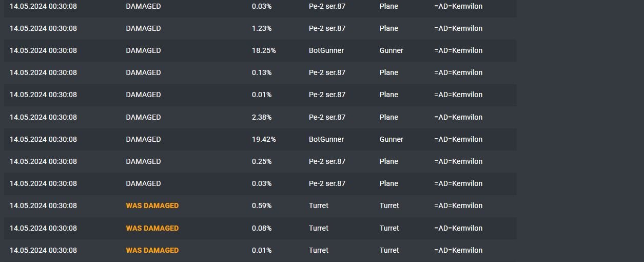Click BotGunner in the 19.42% row
Screen dimensions: 644x262
pos(326,139)
